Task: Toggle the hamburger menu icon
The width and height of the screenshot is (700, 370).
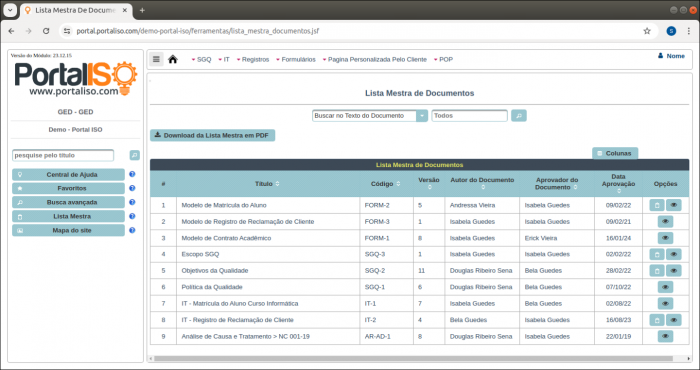Action: pyautogui.click(x=156, y=59)
